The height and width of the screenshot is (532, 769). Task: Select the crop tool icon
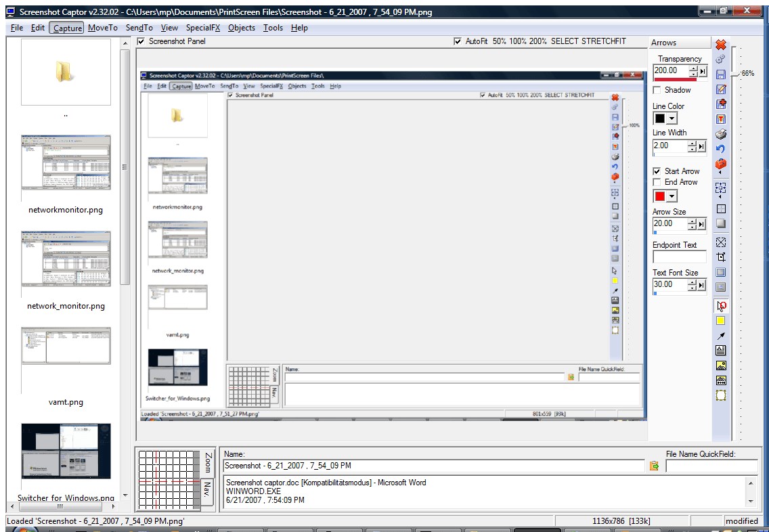pyautogui.click(x=721, y=257)
